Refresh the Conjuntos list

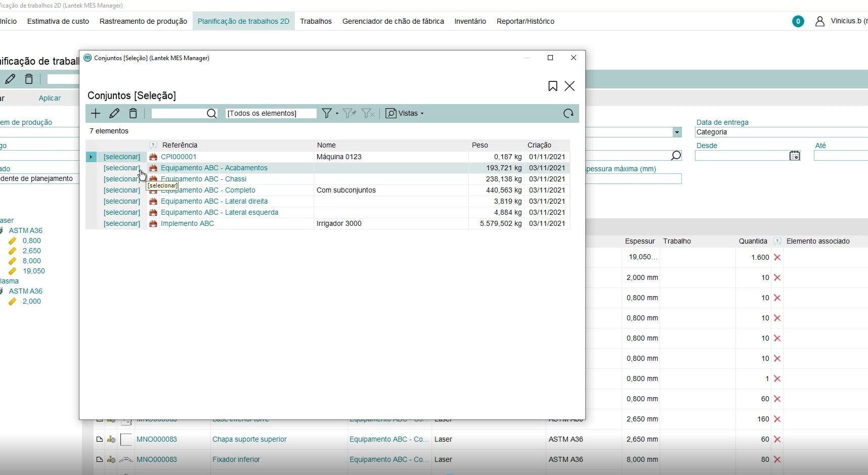point(569,113)
